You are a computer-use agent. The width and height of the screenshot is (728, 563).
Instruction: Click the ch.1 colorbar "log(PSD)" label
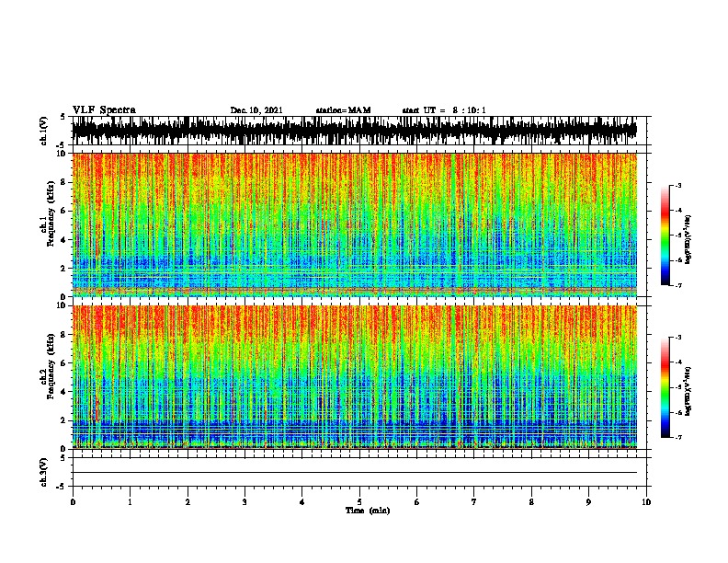[x=688, y=240]
